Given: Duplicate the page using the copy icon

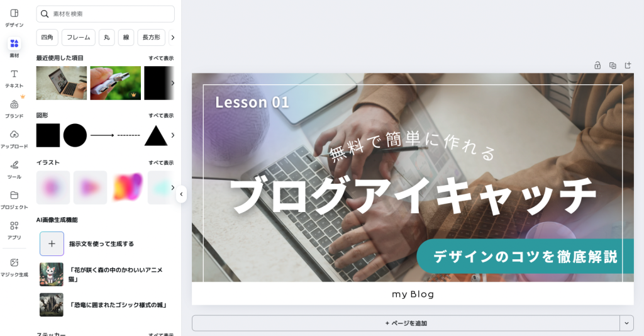Looking at the screenshot, I should [613, 65].
